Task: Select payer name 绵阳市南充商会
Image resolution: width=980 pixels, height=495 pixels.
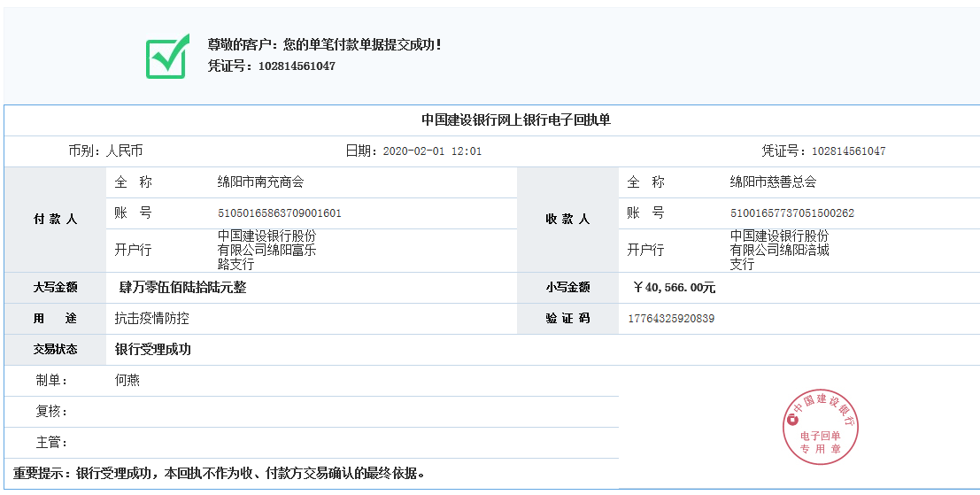Action: (260, 182)
